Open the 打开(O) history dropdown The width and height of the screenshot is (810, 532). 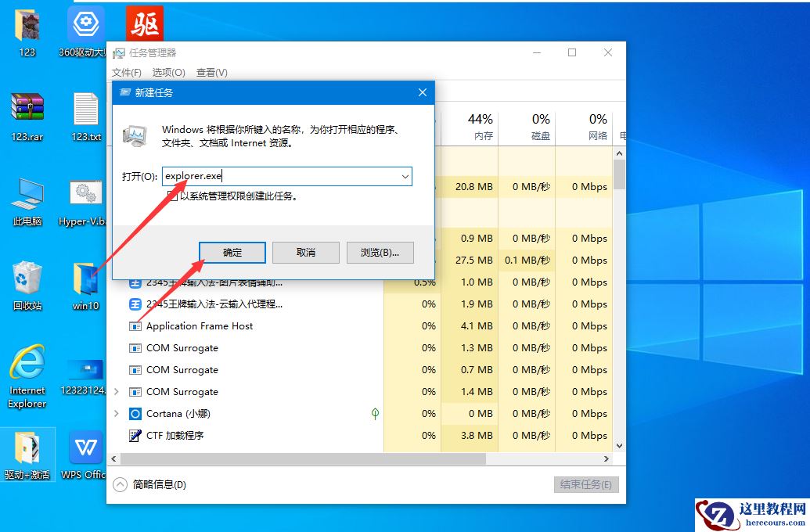(406, 176)
